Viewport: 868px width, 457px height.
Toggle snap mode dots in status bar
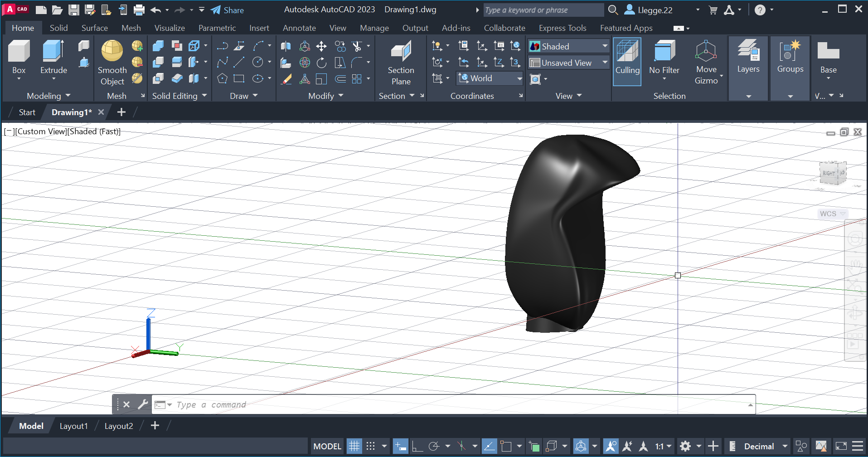370,446
